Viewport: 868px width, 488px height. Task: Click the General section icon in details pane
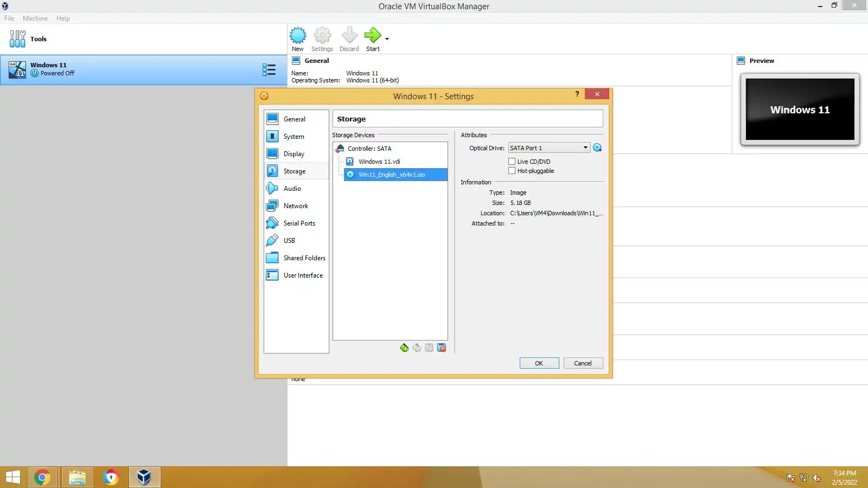[296, 61]
